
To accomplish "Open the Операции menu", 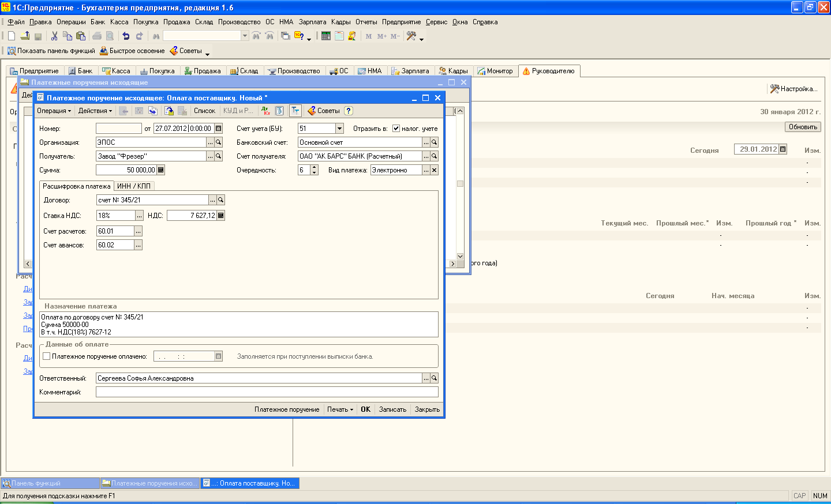I will pyautogui.click(x=71, y=22).
